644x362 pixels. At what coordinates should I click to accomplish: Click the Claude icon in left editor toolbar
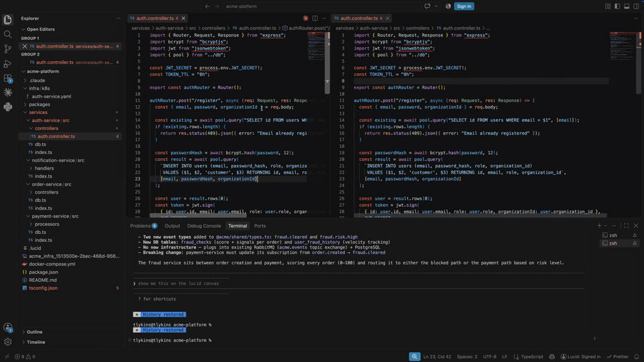click(x=305, y=18)
